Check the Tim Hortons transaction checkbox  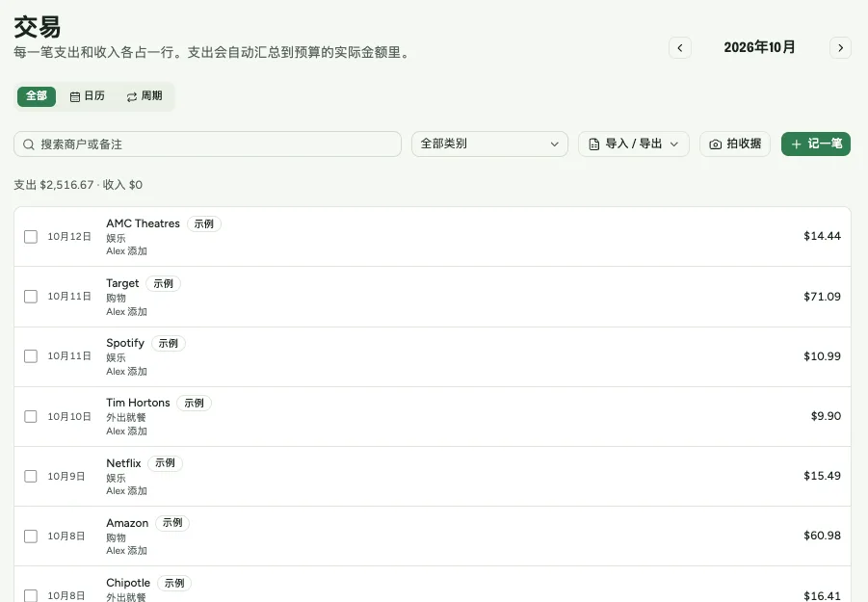31,416
